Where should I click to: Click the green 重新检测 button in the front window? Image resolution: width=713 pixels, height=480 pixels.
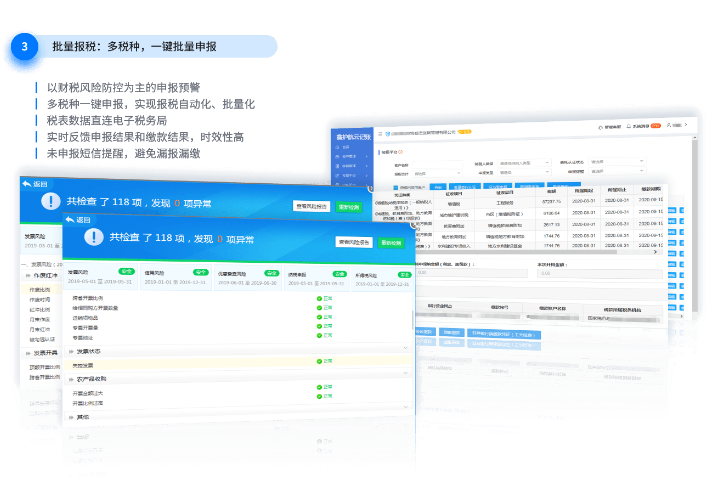[391, 243]
